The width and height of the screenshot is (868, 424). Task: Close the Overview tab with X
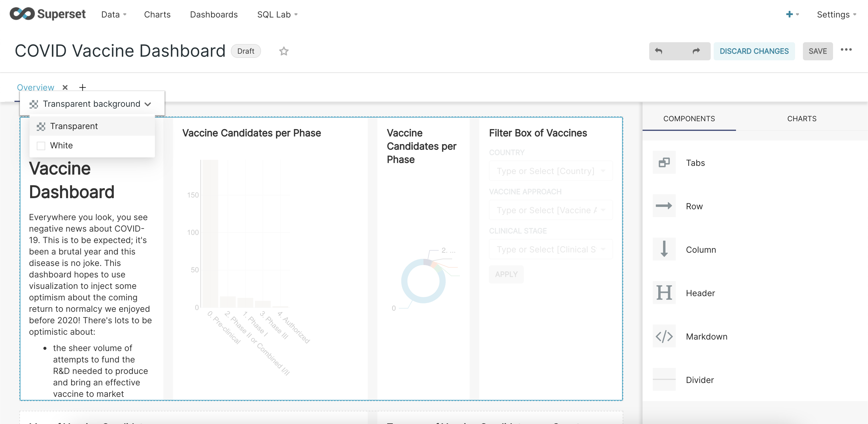pos(65,88)
